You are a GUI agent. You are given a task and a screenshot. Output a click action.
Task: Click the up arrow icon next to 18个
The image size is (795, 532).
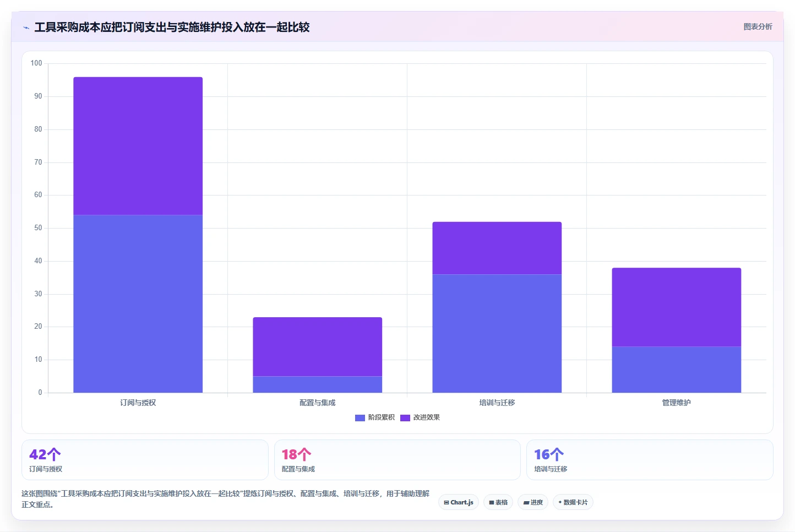coord(304,454)
